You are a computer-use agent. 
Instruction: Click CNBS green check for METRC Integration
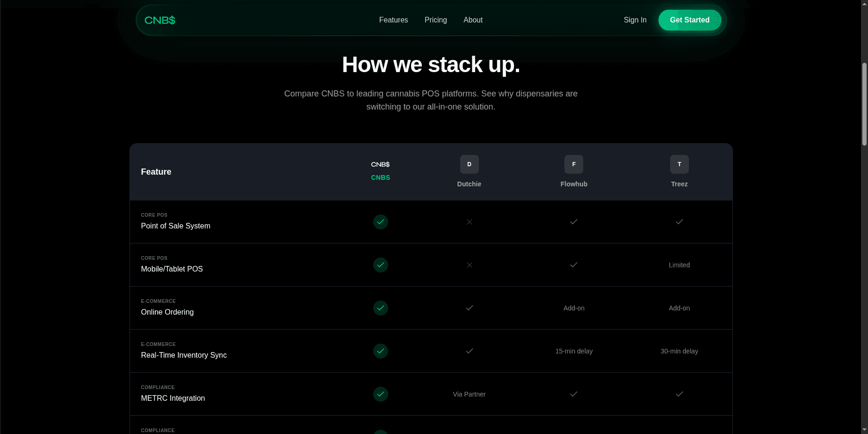pyautogui.click(x=380, y=394)
